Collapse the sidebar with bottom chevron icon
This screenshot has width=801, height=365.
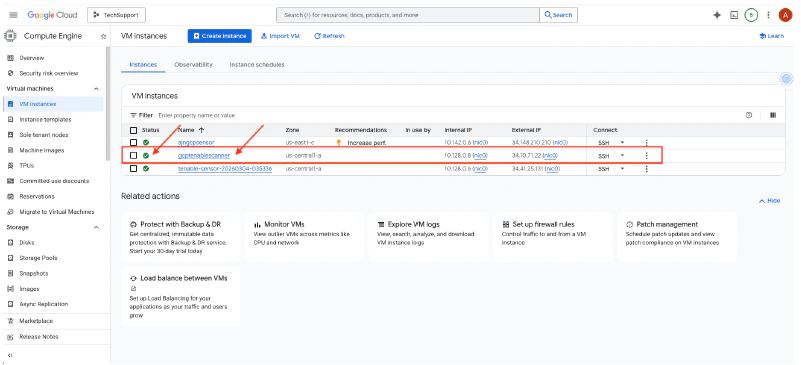click(10, 355)
